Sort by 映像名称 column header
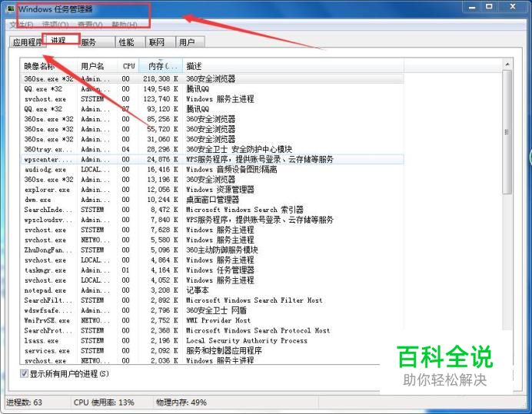This screenshot has width=532, height=414. tap(48, 66)
